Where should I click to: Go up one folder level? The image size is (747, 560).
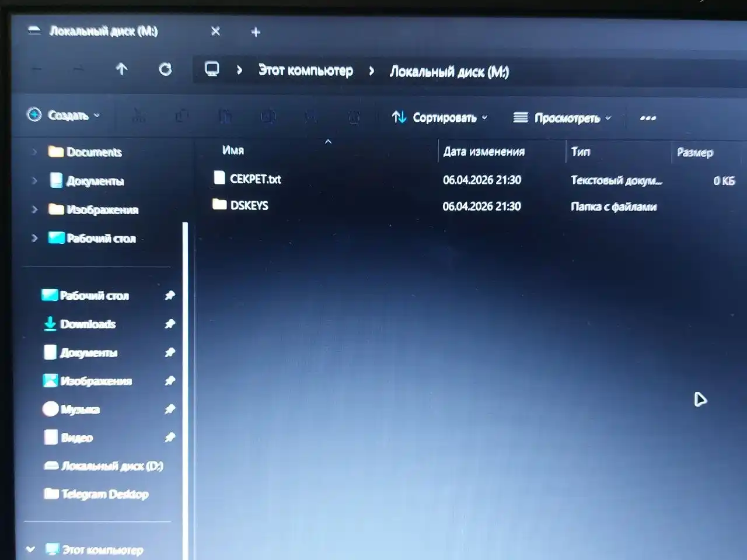coord(121,69)
